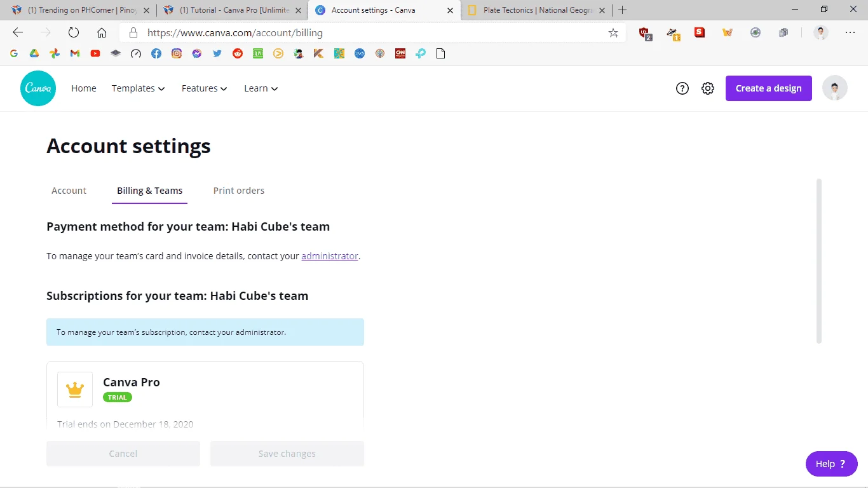Click the page vertical scrollbar

(819, 261)
